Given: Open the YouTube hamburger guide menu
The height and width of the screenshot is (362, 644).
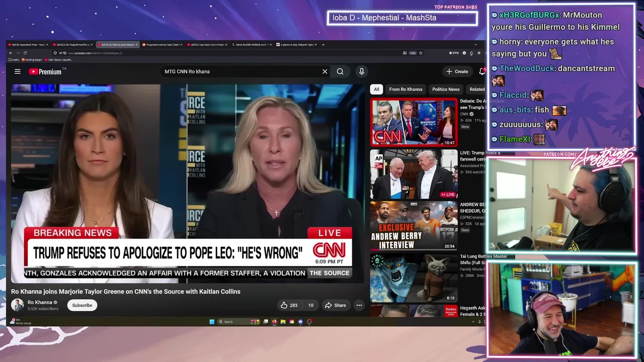Looking at the screenshot, I should tap(18, 71).
